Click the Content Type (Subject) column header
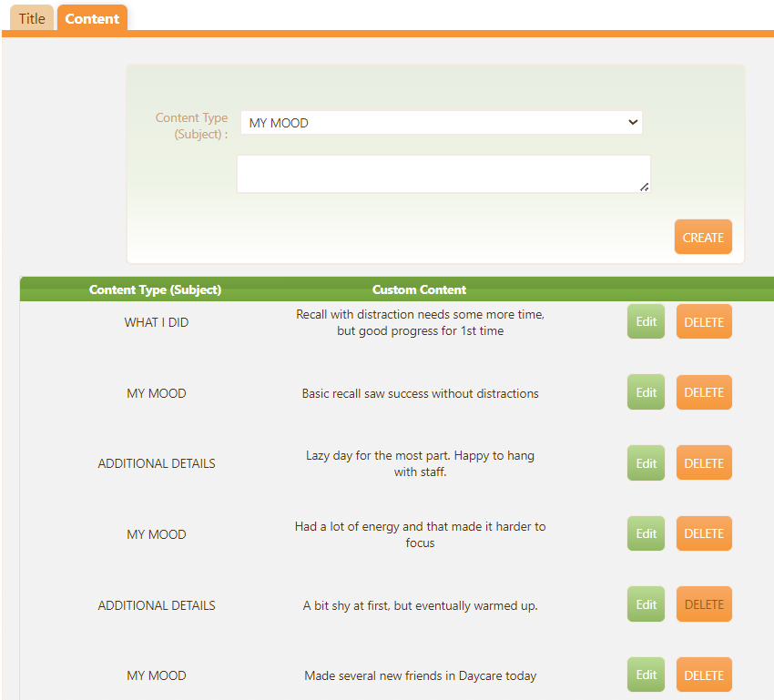The width and height of the screenshot is (774, 700). [155, 289]
